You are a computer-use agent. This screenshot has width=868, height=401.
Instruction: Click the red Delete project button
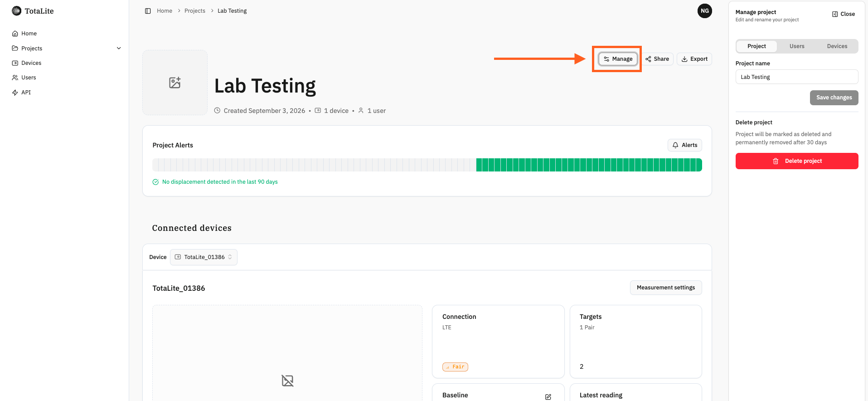pos(797,161)
